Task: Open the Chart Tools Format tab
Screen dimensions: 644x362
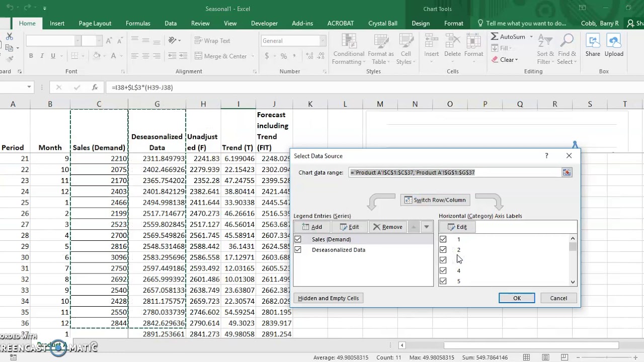Action: [454, 23]
